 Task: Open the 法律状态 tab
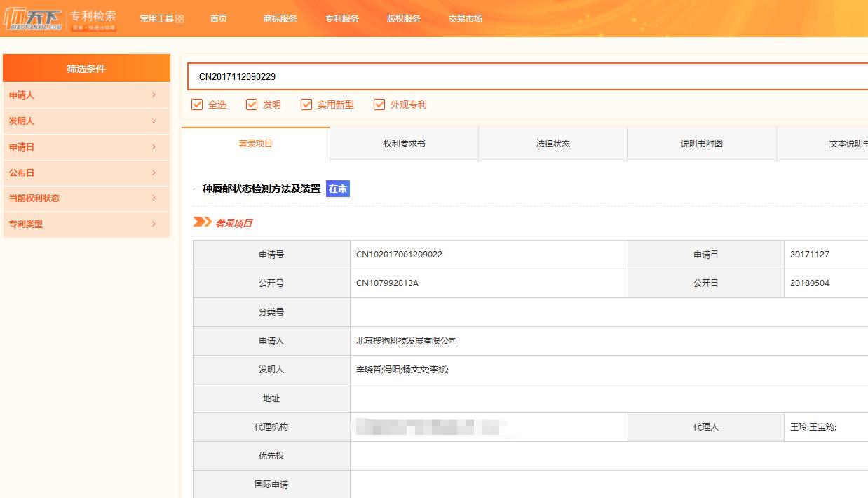click(552, 143)
